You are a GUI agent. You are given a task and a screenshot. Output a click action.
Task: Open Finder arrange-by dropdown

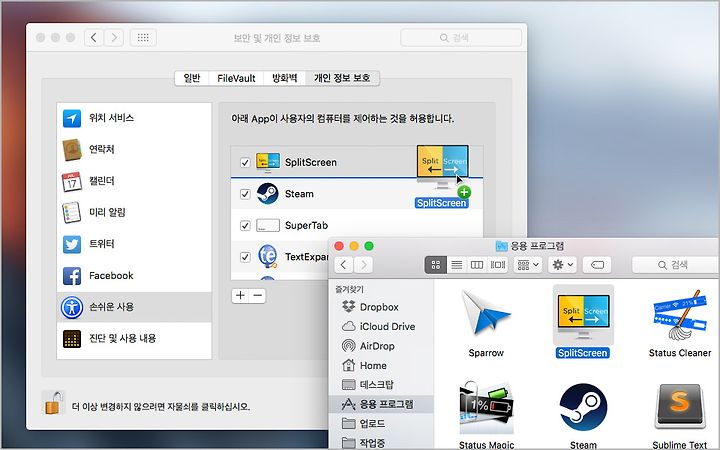[x=528, y=265]
